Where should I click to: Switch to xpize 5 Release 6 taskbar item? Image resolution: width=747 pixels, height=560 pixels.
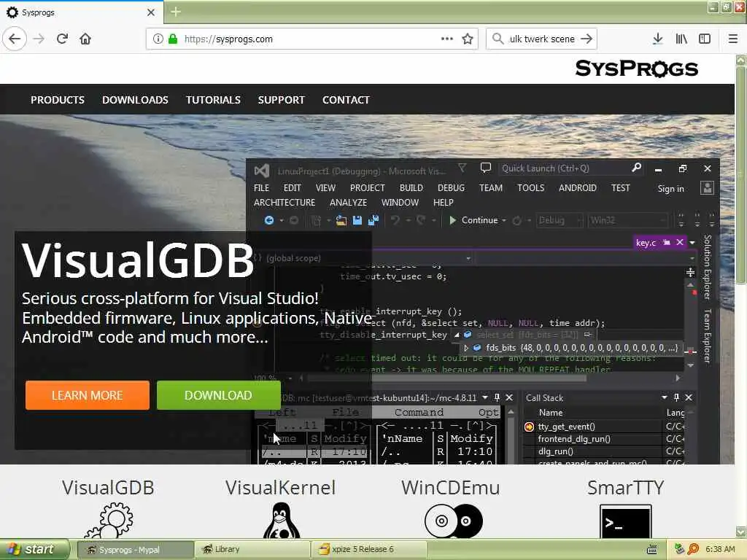(x=368, y=550)
